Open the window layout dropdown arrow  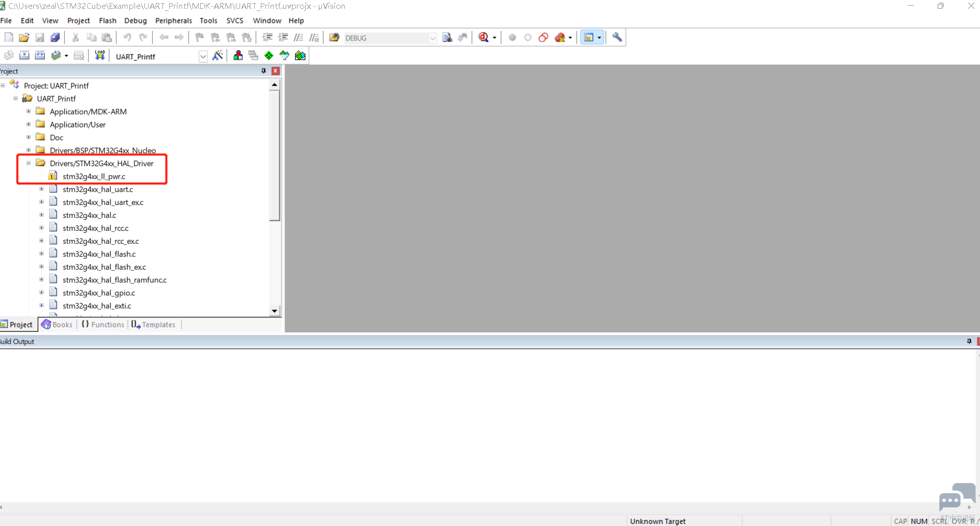pos(600,38)
